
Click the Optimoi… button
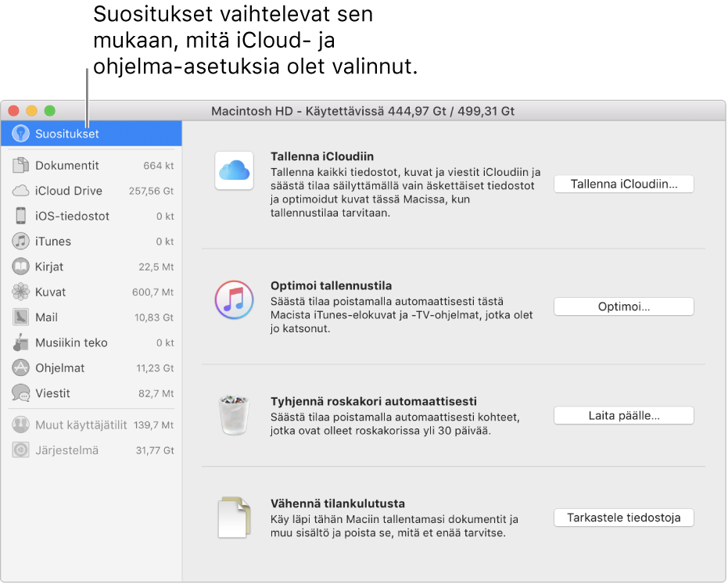click(623, 306)
